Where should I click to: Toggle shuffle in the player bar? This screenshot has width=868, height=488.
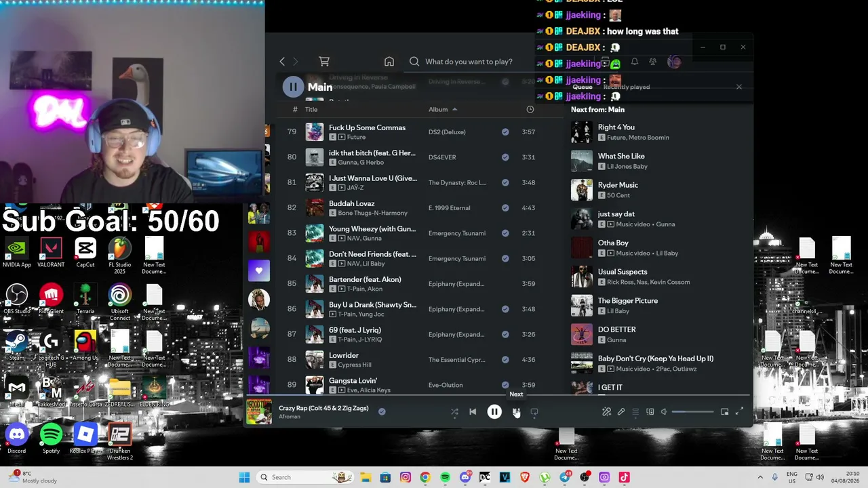[x=454, y=412]
